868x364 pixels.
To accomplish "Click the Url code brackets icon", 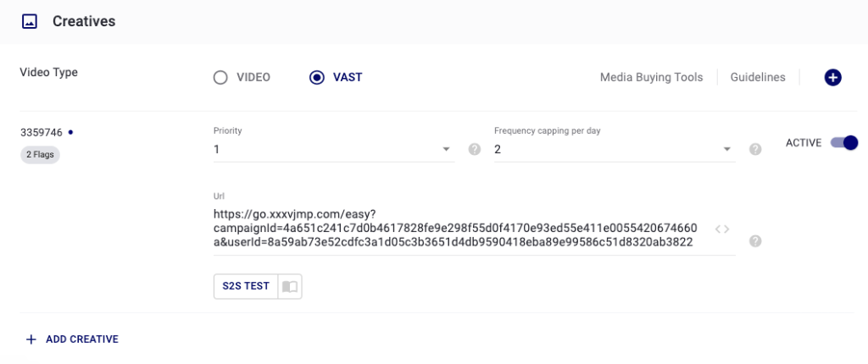I will (721, 229).
